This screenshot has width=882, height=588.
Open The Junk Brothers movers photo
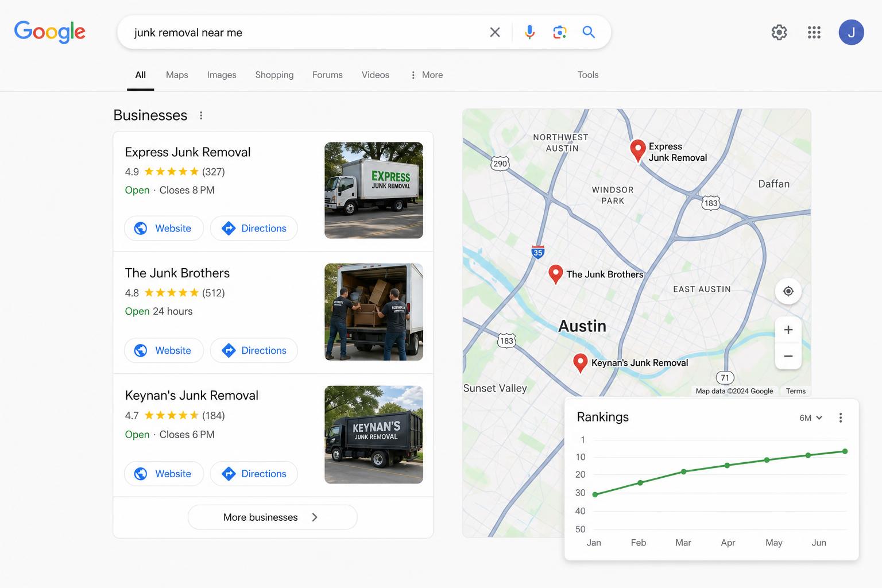tap(374, 312)
